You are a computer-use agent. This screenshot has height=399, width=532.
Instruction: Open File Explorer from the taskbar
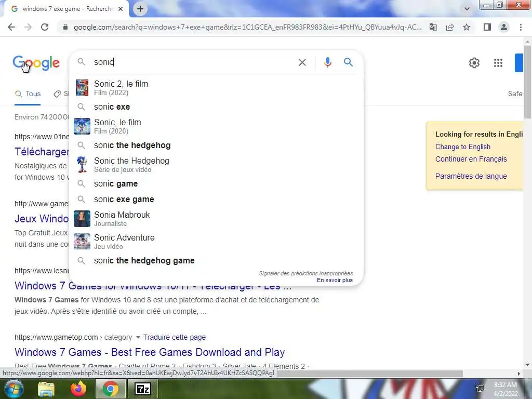[x=46, y=389]
